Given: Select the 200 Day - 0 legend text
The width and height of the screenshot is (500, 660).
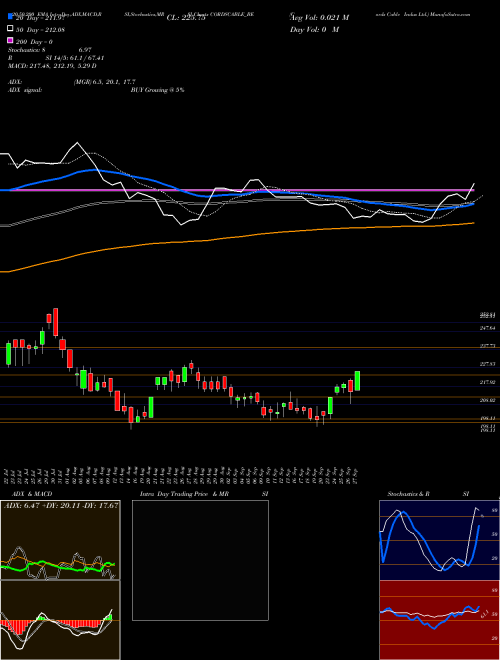Looking at the screenshot, I should [x=34, y=42].
